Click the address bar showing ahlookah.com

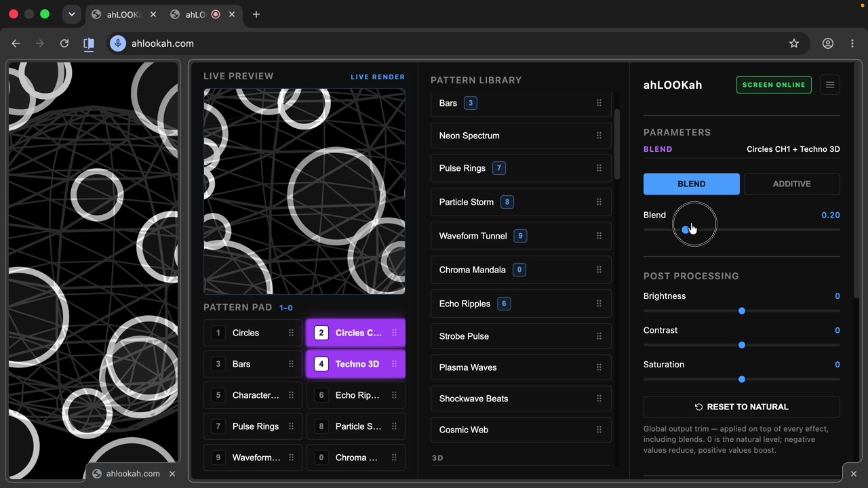[x=458, y=43]
